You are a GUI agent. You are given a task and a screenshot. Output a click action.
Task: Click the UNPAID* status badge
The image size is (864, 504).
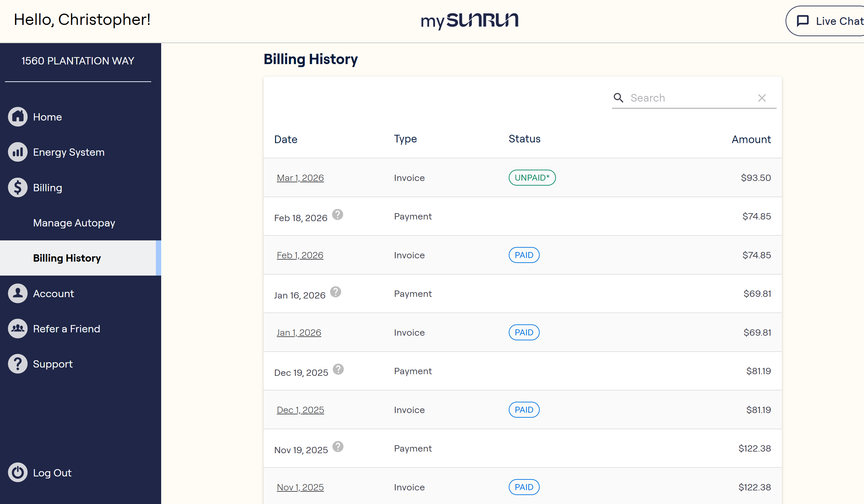click(x=532, y=178)
